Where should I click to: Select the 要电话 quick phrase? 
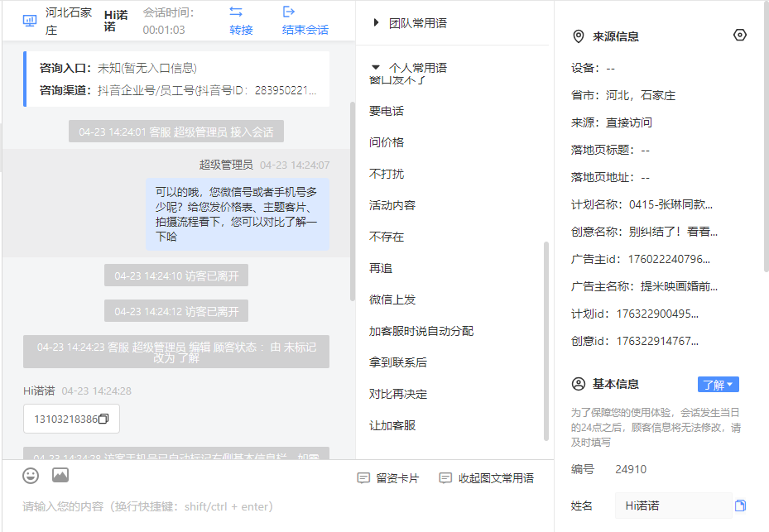click(387, 112)
